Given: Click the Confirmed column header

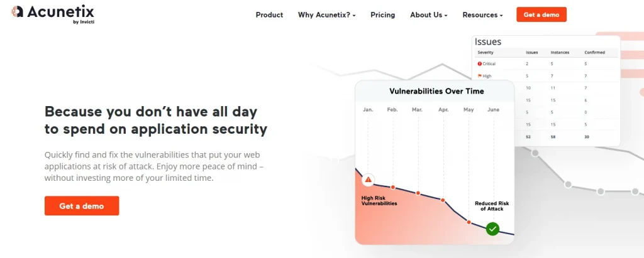Looking at the screenshot, I should pos(595,53).
